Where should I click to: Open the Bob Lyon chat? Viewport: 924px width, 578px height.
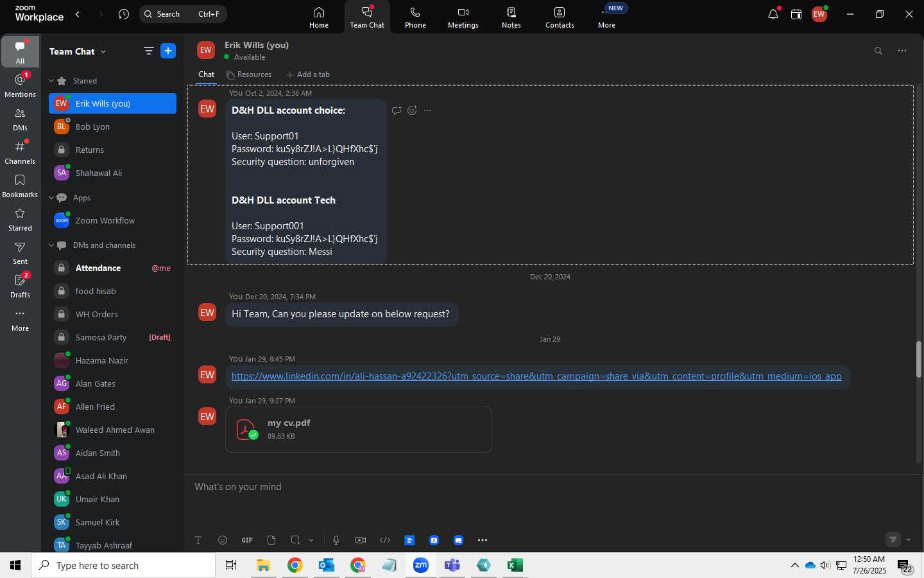click(112, 127)
